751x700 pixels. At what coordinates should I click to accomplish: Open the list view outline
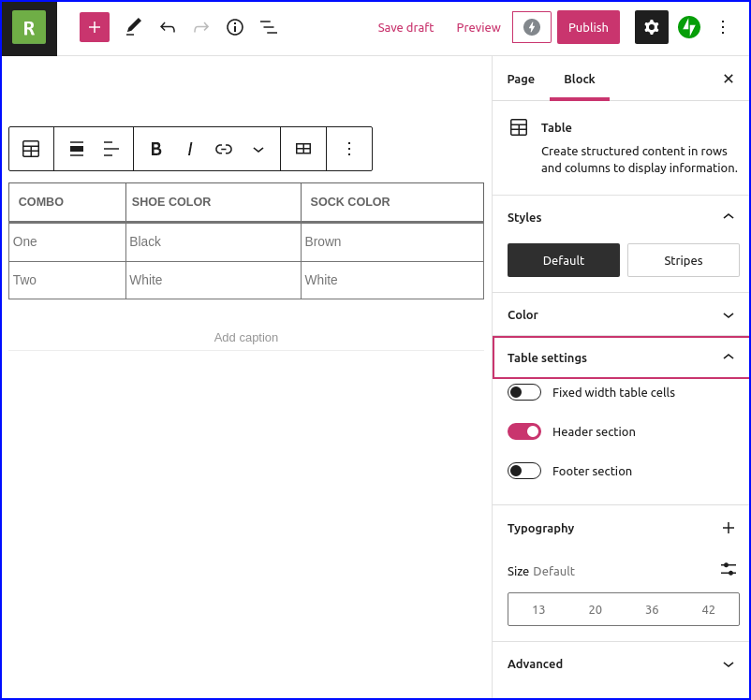tap(269, 27)
